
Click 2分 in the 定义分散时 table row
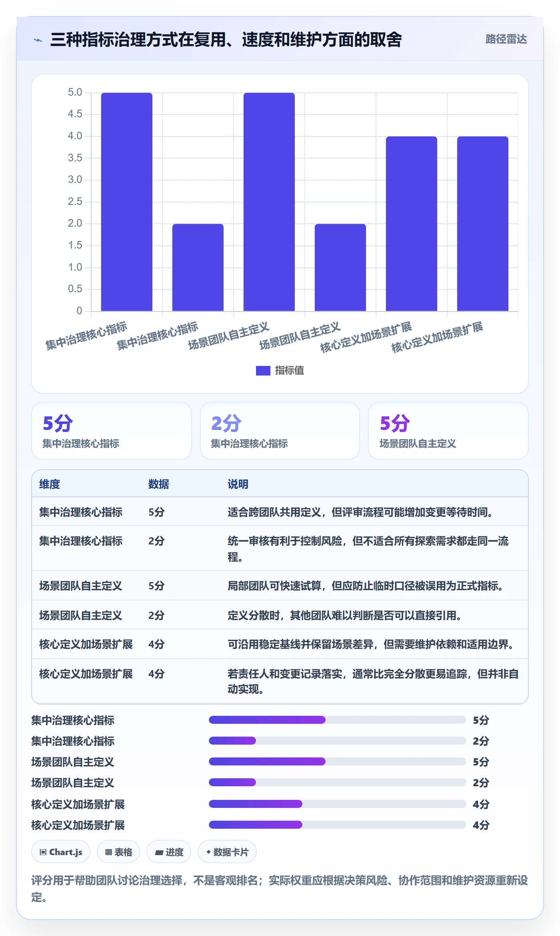pyautogui.click(x=156, y=615)
